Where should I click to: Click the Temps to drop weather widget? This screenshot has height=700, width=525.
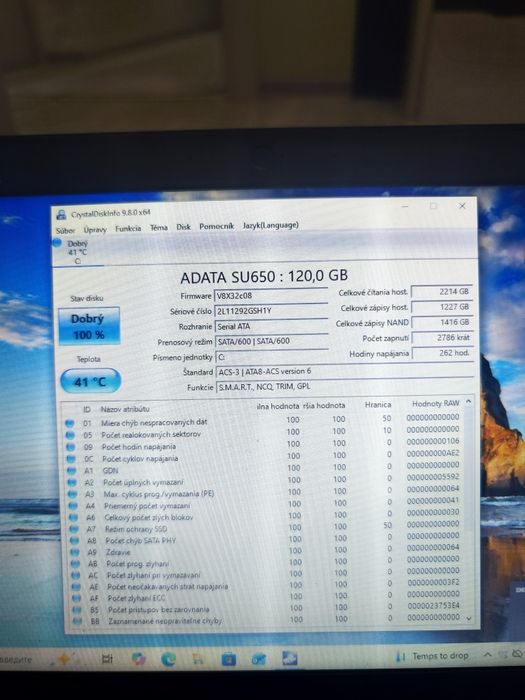click(x=432, y=656)
